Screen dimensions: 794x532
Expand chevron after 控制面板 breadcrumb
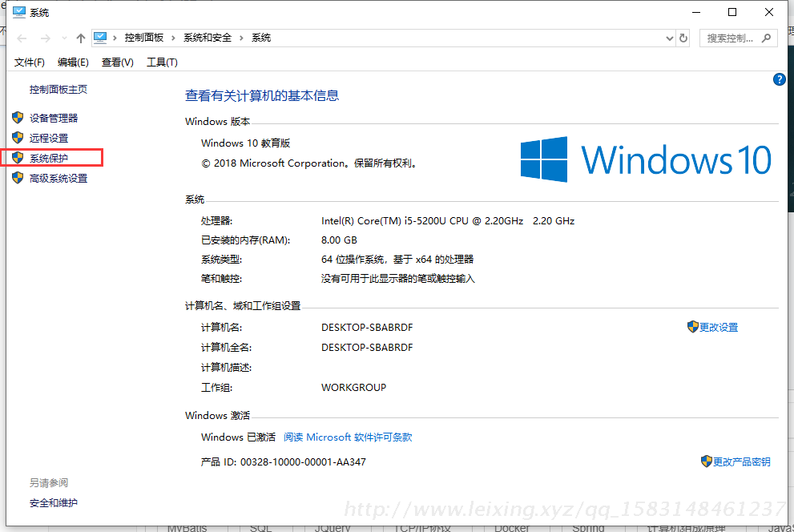(x=173, y=38)
